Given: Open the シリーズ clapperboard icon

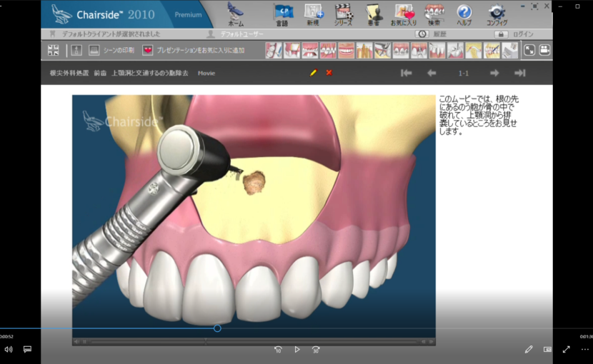Looking at the screenshot, I should [x=344, y=14].
